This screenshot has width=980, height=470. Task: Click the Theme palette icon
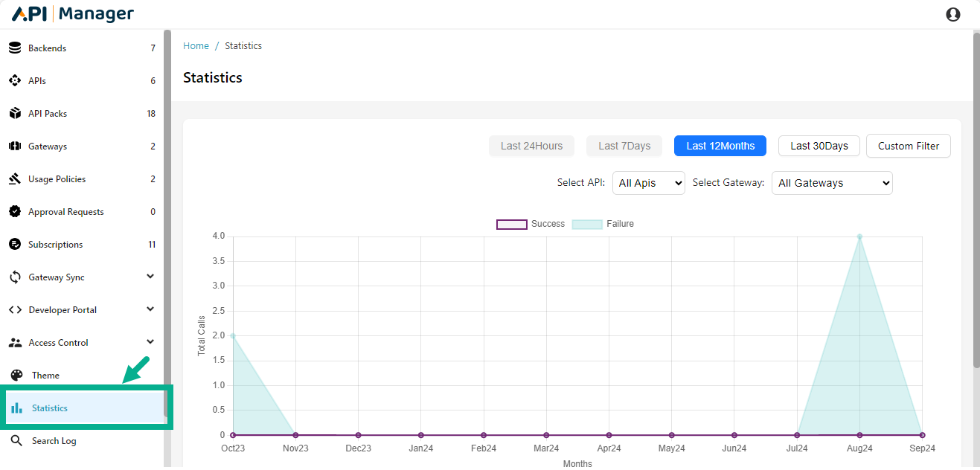tap(16, 376)
